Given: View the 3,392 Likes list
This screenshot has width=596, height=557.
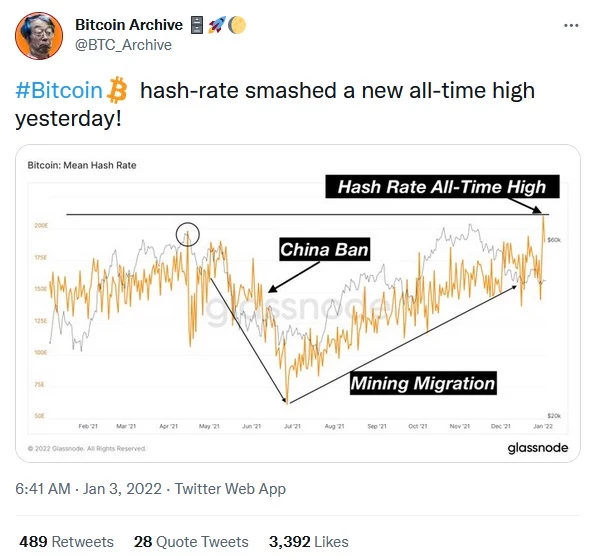Looking at the screenshot, I should [309, 541].
